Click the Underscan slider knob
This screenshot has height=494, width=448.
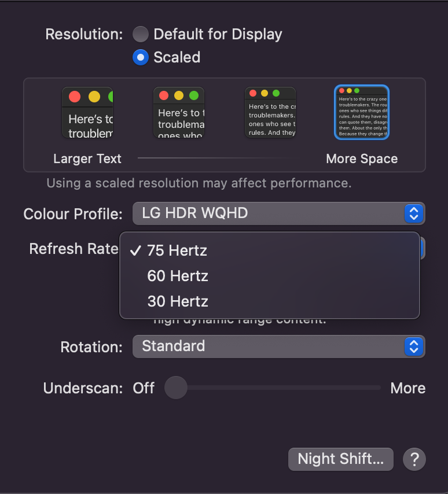pyautogui.click(x=176, y=388)
